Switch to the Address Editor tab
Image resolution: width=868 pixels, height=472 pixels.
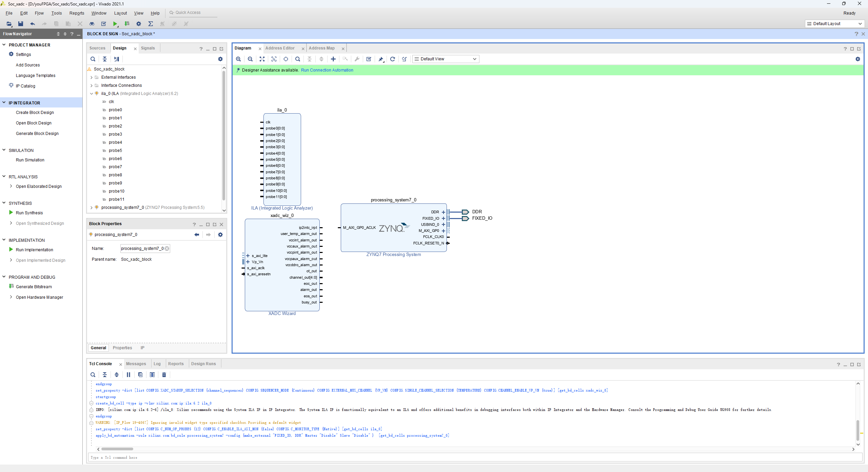(x=280, y=48)
